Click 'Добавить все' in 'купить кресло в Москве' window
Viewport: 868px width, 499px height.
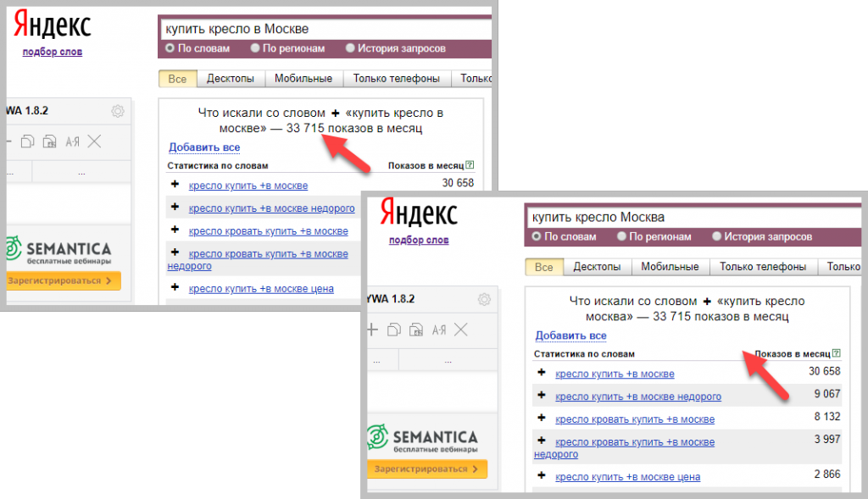click(x=204, y=147)
